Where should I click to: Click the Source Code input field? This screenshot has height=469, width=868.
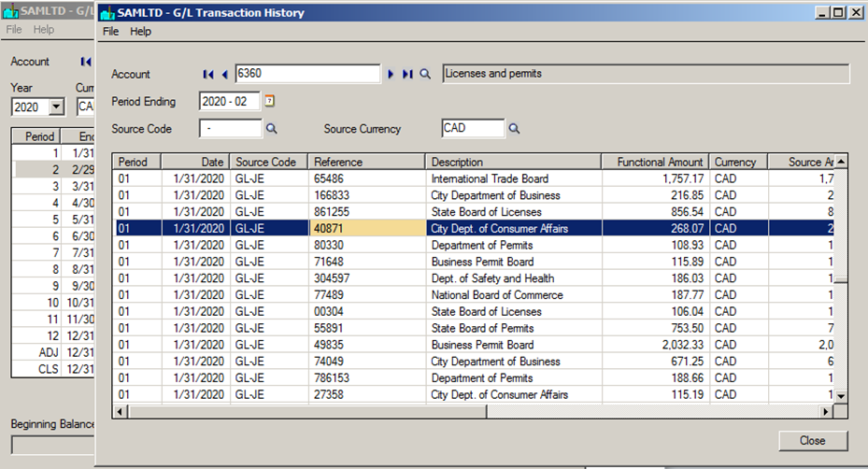[230, 129]
